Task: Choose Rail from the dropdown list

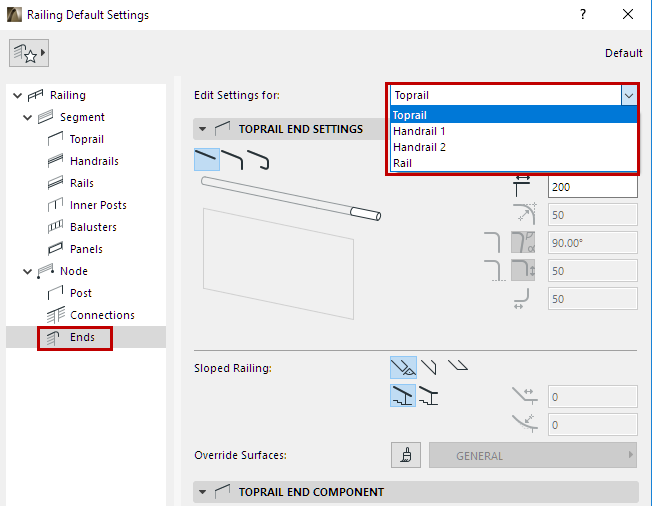Action: pyautogui.click(x=403, y=163)
